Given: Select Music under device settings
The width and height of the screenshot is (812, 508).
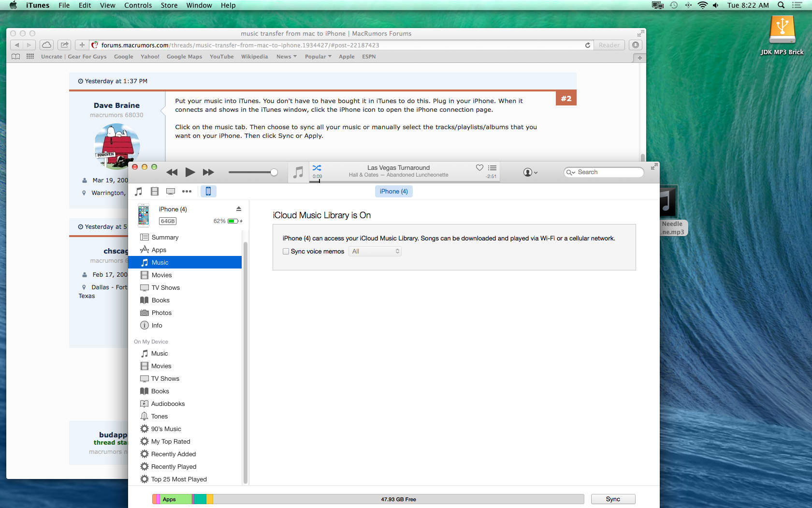Looking at the screenshot, I should 185,262.
